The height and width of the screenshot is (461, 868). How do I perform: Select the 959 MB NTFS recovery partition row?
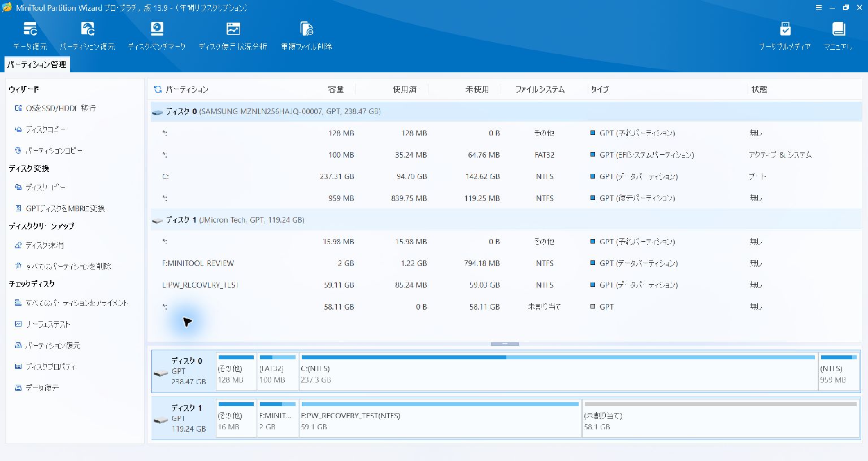(x=506, y=198)
